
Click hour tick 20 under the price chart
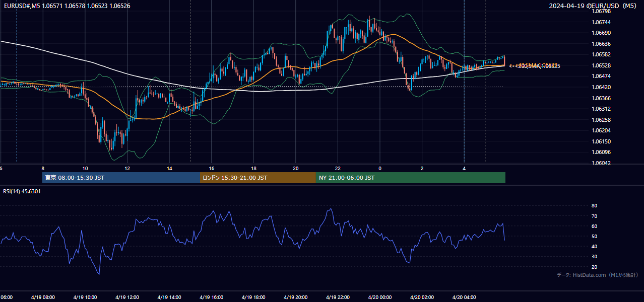pos(296,168)
